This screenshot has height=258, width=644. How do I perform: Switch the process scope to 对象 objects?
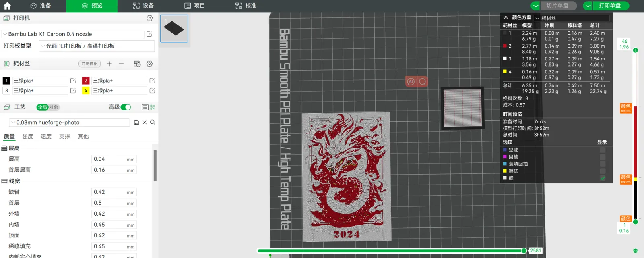[54, 107]
